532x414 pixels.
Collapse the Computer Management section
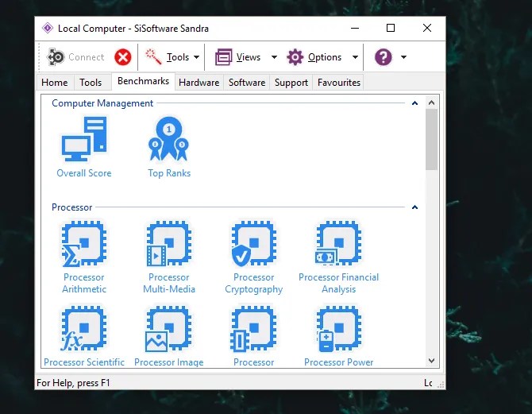[414, 103]
